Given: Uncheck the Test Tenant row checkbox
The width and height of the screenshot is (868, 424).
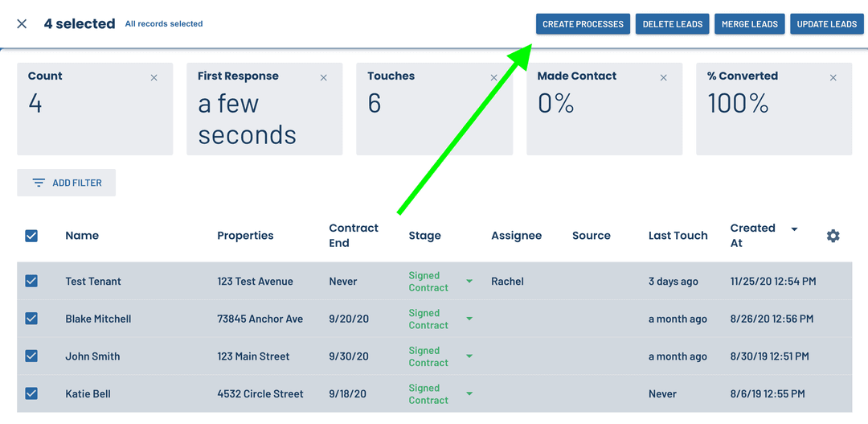Looking at the screenshot, I should [31, 282].
